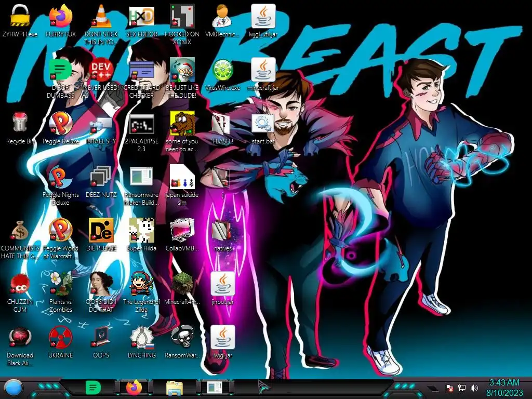This screenshot has height=399, width=532.
Task: Open the ISRAEL SPY shortcut
Action: click(101, 124)
